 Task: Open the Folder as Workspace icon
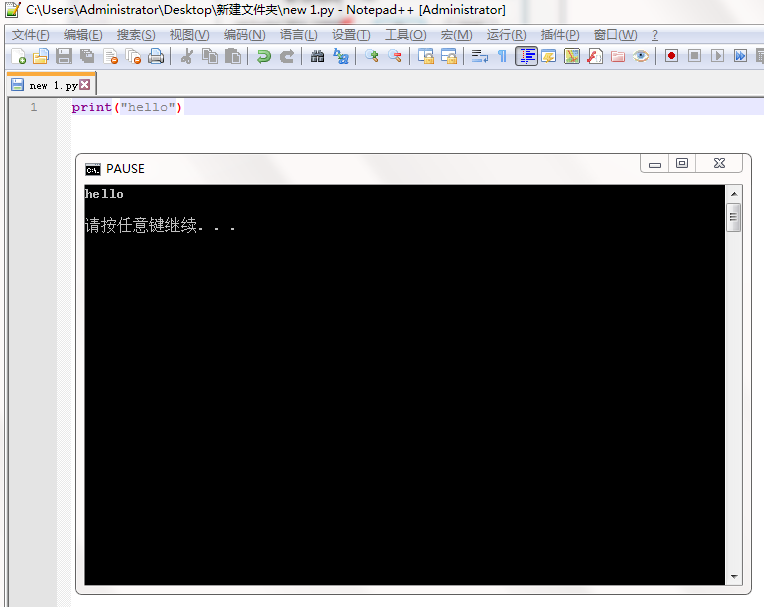[618, 57]
